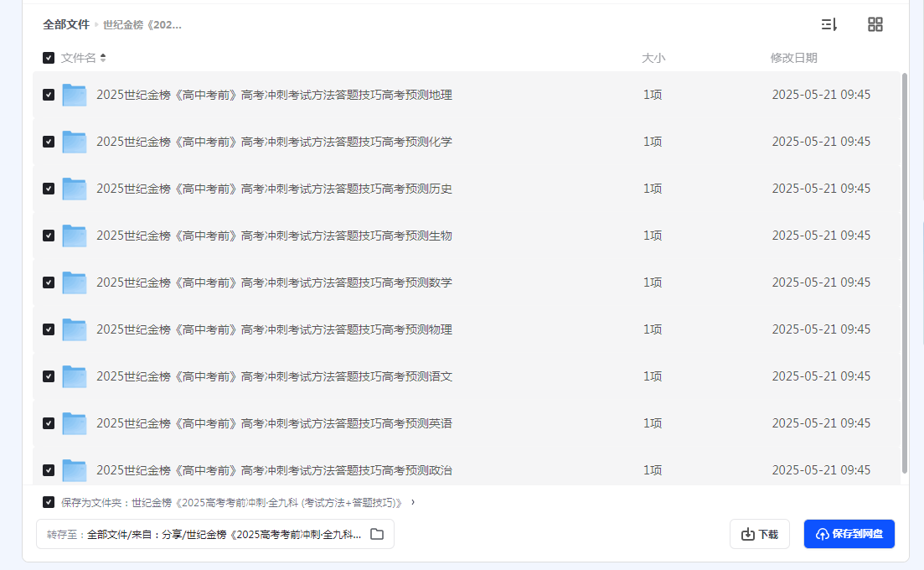Go to 全部文件 in breadcrumb
This screenshot has height=570, width=924.
(66, 24)
